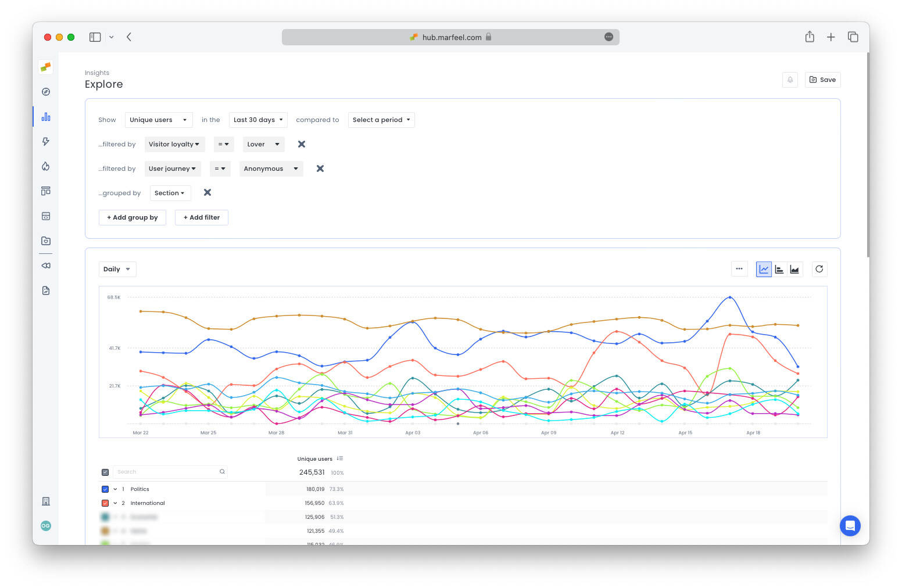
Task: Select a period for comparison
Action: coord(381,120)
